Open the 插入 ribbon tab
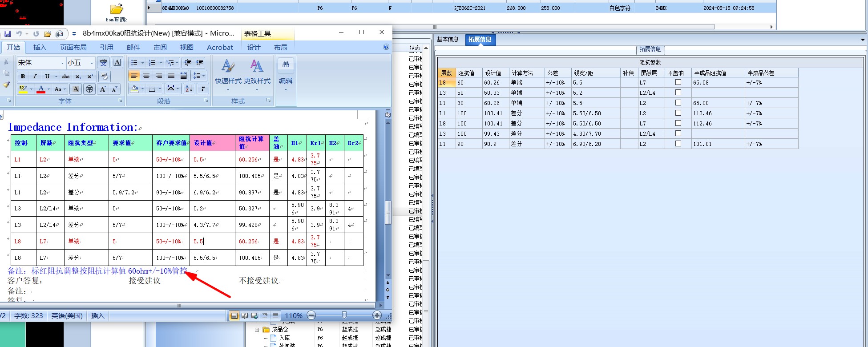 [x=40, y=47]
